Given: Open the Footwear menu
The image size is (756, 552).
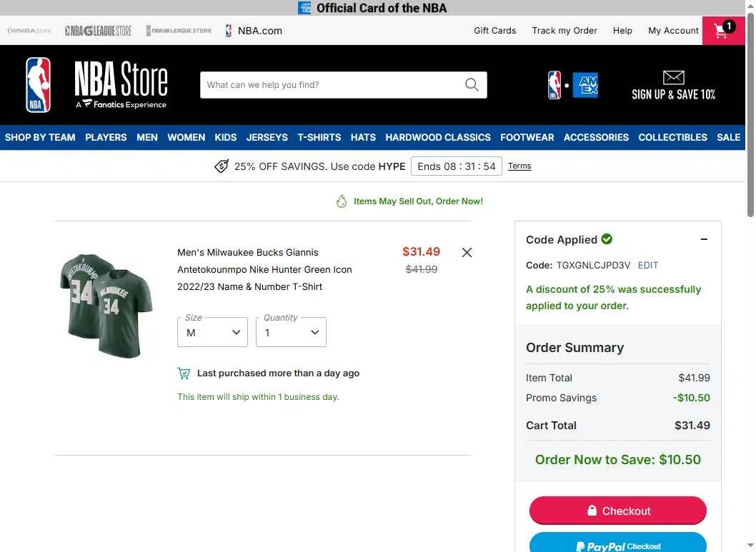Looking at the screenshot, I should (527, 137).
